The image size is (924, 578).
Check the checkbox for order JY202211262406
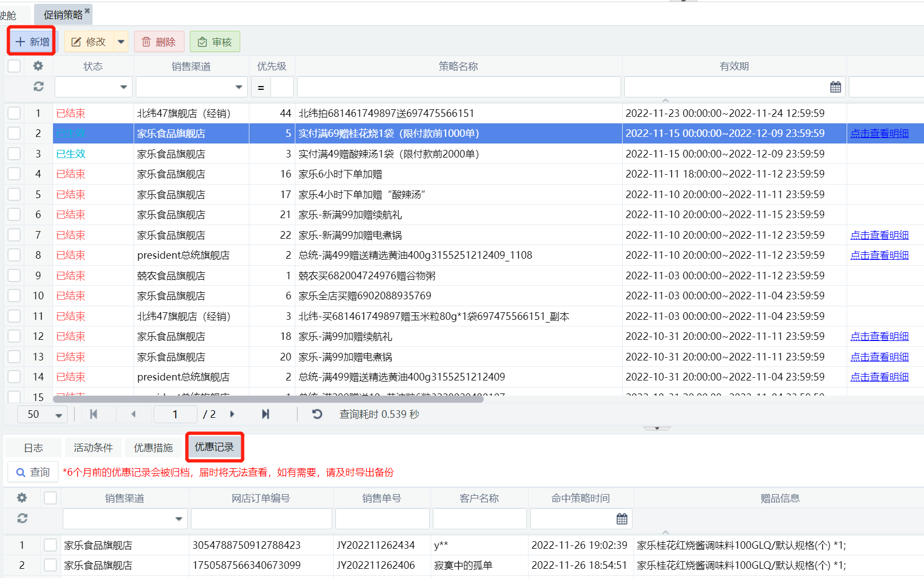(x=50, y=565)
